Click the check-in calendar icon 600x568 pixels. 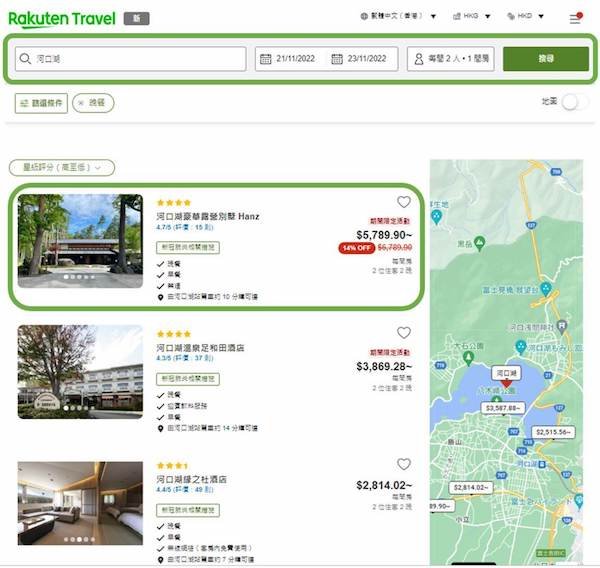[266, 59]
